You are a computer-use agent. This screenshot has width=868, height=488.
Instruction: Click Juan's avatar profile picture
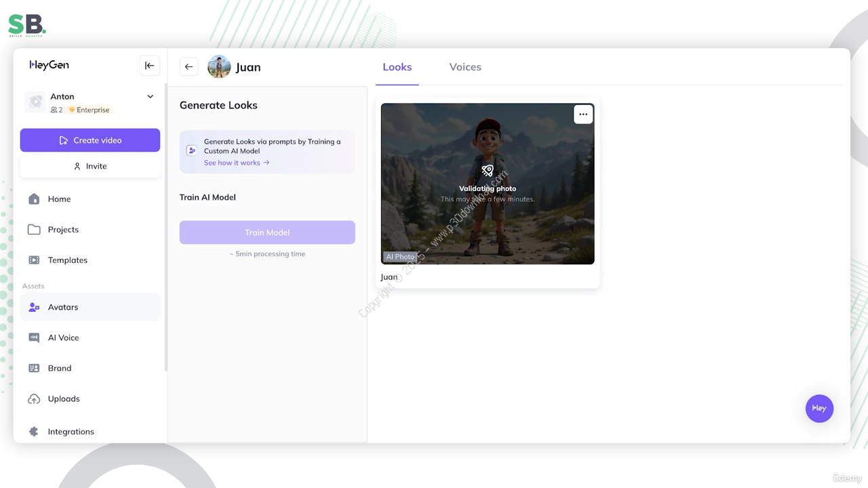[x=219, y=66]
